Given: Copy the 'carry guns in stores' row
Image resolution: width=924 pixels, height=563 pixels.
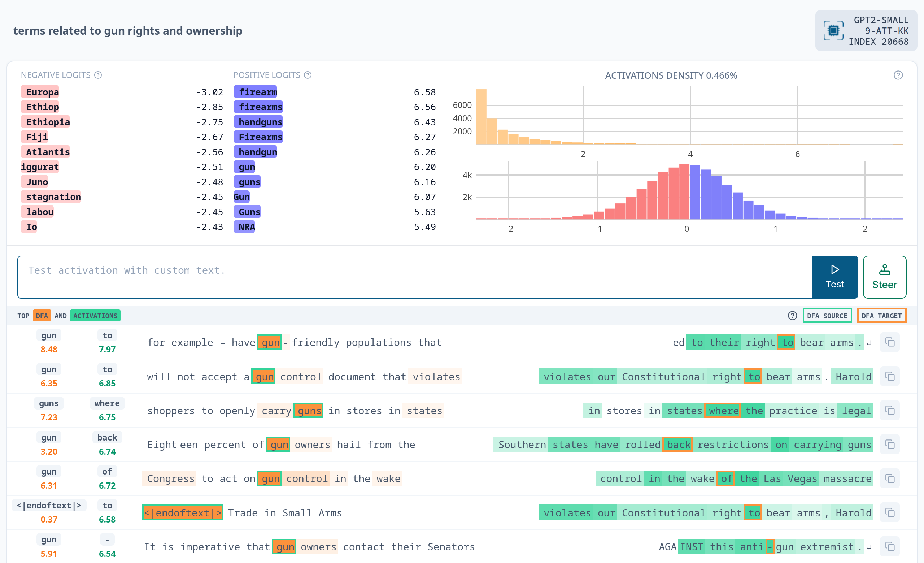Looking at the screenshot, I should pos(889,410).
